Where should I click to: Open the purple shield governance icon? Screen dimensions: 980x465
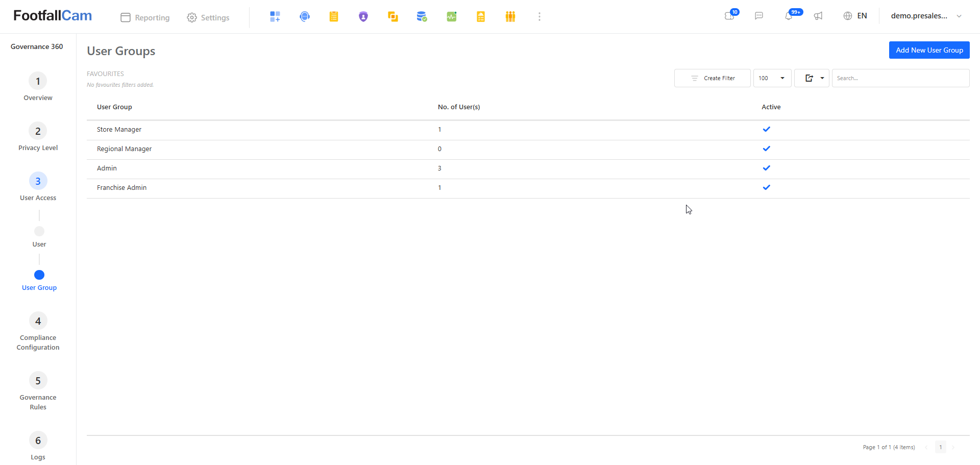tap(363, 17)
